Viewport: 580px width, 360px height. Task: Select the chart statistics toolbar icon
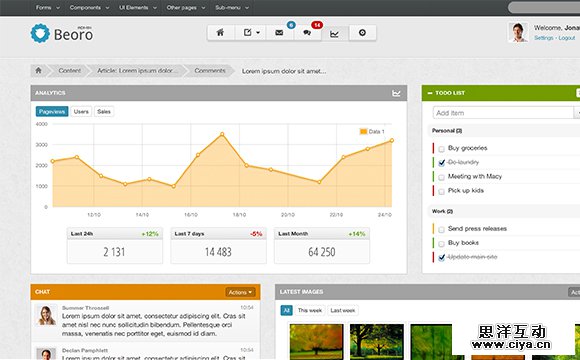(334, 33)
